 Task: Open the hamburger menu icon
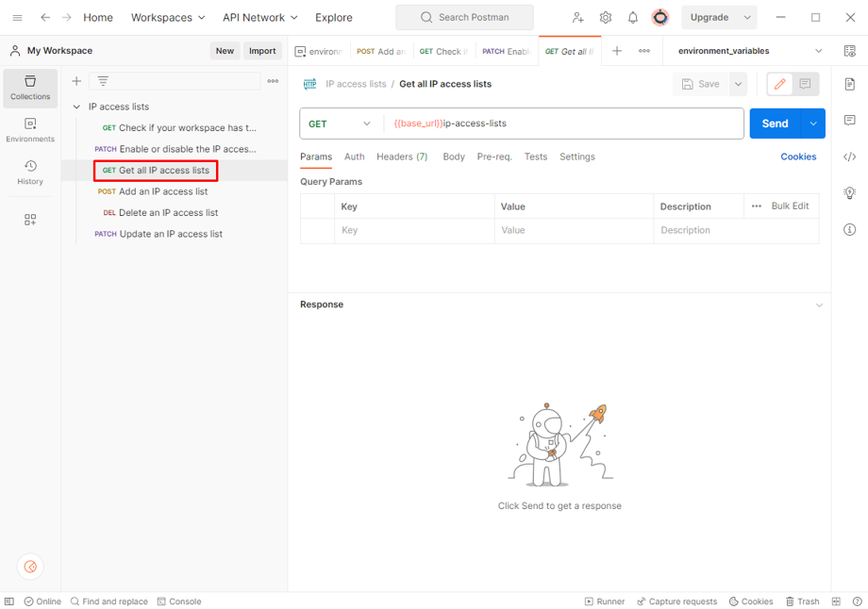[x=17, y=18]
